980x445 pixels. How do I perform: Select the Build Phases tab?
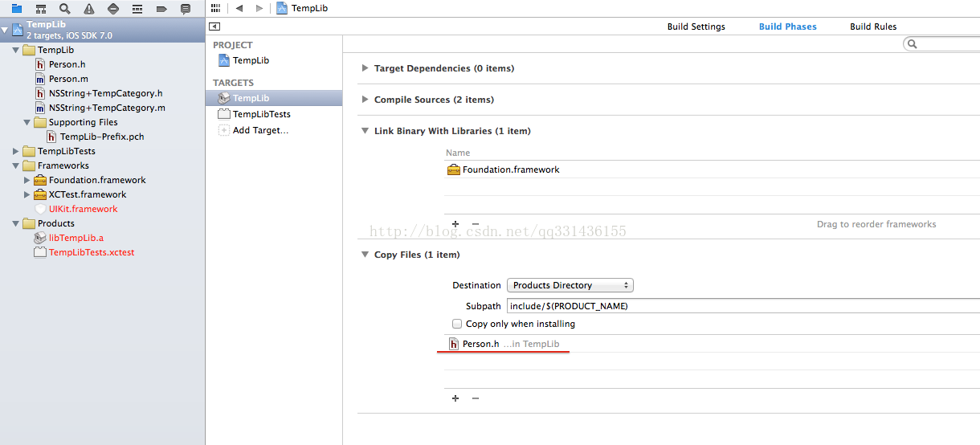pyautogui.click(x=787, y=27)
